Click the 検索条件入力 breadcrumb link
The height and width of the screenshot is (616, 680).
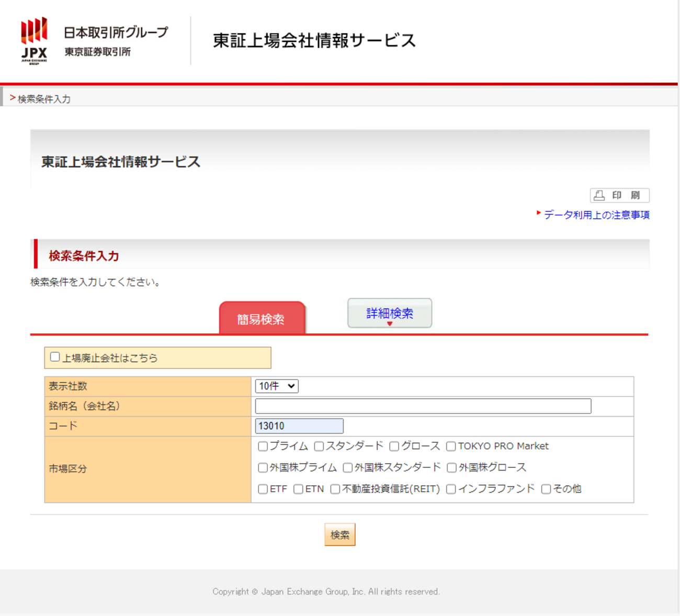click(x=43, y=98)
